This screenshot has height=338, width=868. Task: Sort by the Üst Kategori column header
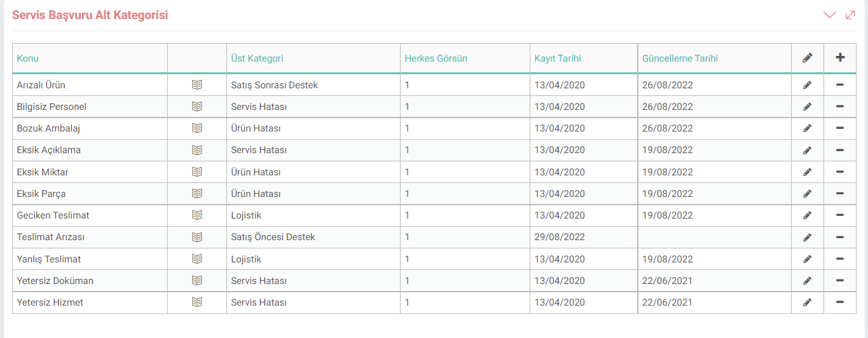(257, 58)
